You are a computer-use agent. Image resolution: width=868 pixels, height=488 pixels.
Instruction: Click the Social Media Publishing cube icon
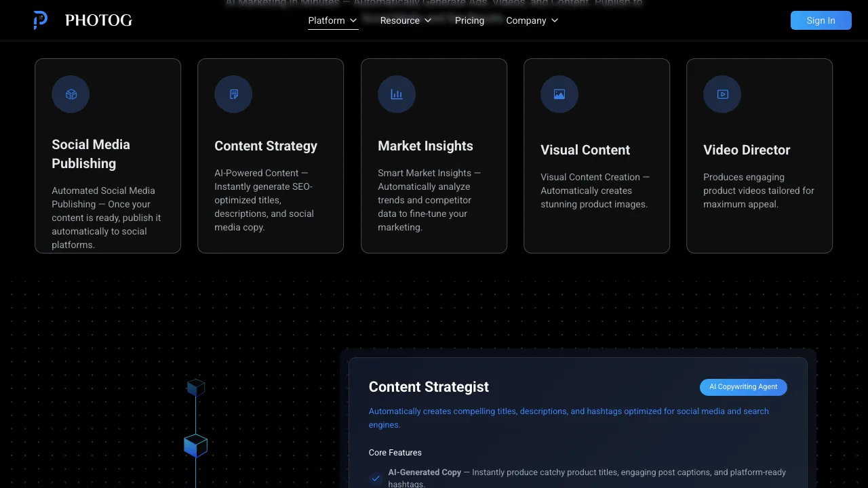point(70,94)
